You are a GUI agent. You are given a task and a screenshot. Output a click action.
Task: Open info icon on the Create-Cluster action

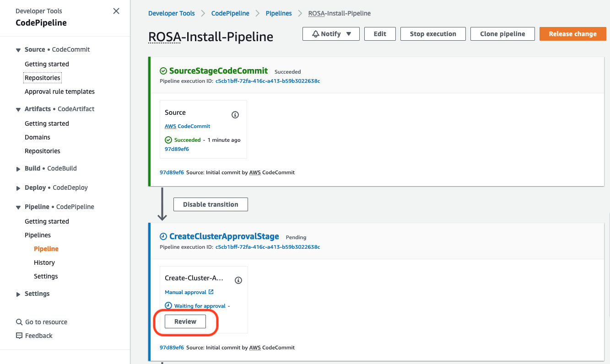[x=238, y=280]
